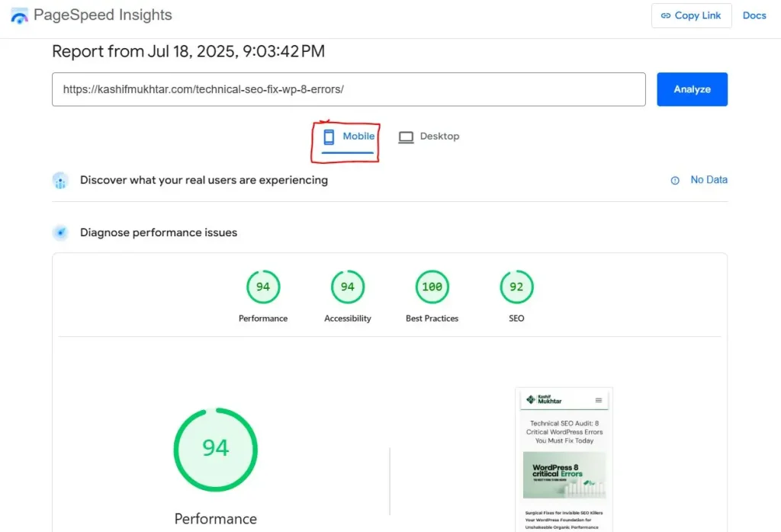Click the blue Analyze button

692,90
